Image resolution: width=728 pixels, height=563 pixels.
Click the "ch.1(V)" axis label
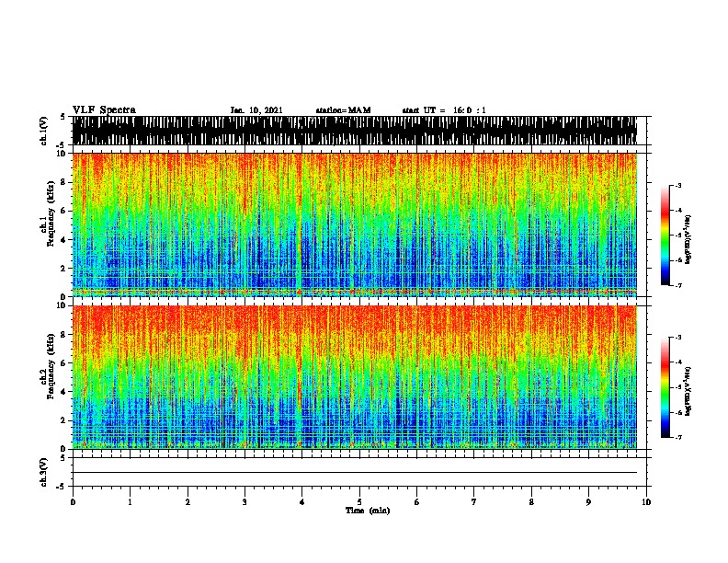tap(44, 131)
